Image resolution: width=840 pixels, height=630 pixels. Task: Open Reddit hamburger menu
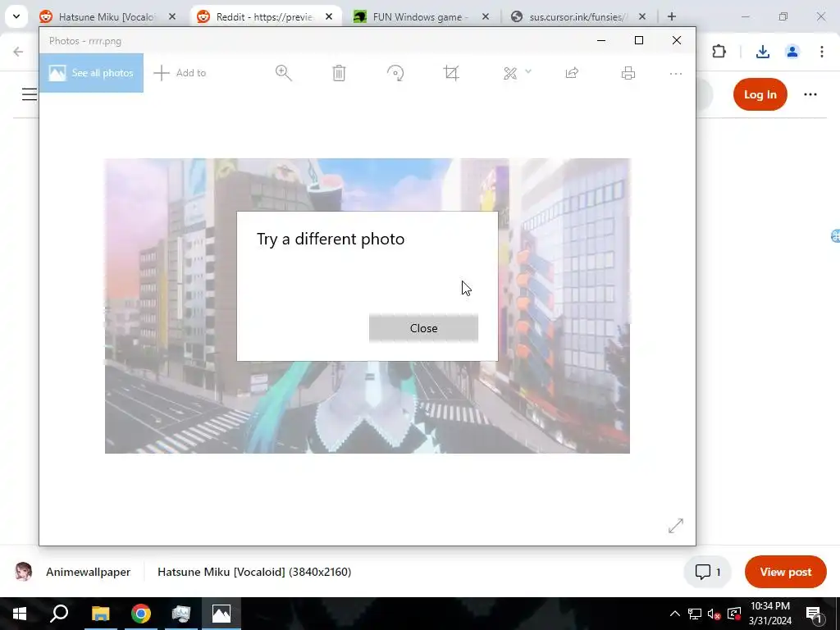[x=29, y=94]
